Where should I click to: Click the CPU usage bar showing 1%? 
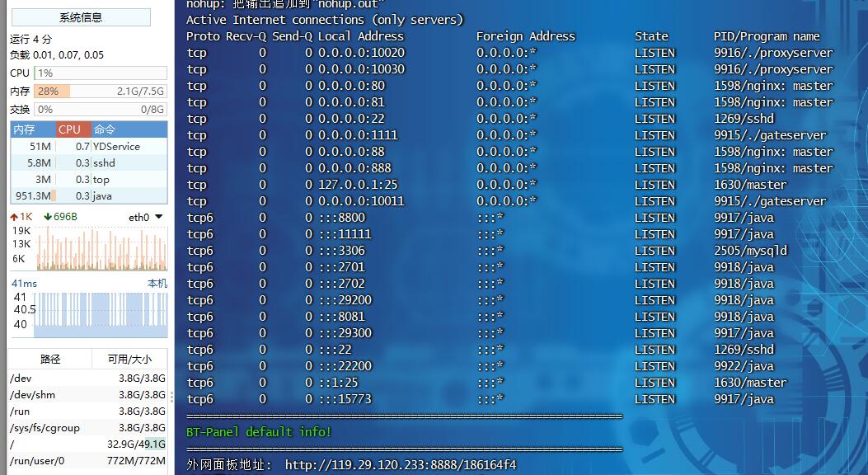pyautogui.click(x=101, y=73)
